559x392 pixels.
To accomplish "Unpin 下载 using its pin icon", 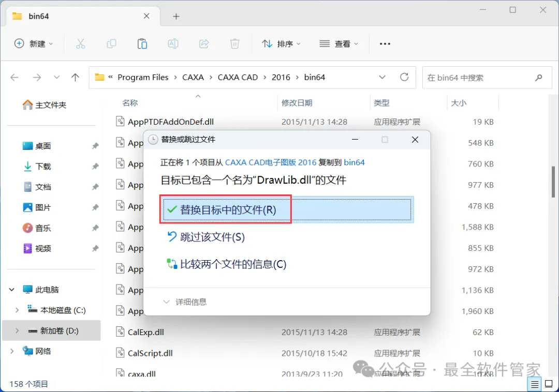I will point(95,167).
